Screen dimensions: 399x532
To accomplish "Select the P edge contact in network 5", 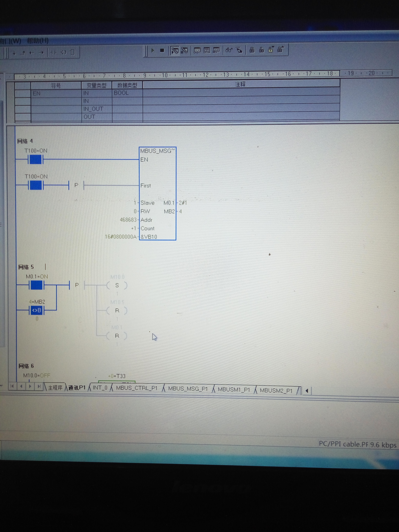I will pyautogui.click(x=77, y=285).
